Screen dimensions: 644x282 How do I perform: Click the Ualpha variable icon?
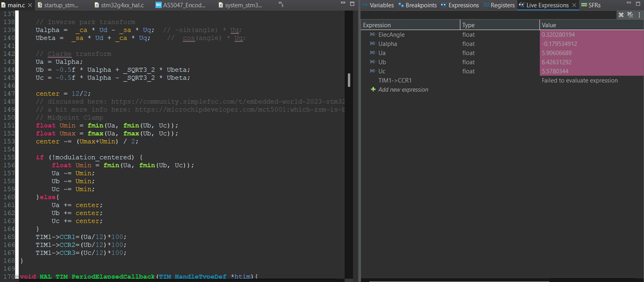373,44
